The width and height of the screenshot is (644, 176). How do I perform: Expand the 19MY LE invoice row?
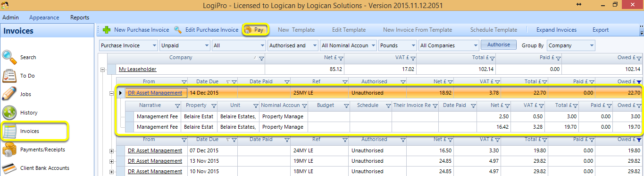coord(112,161)
